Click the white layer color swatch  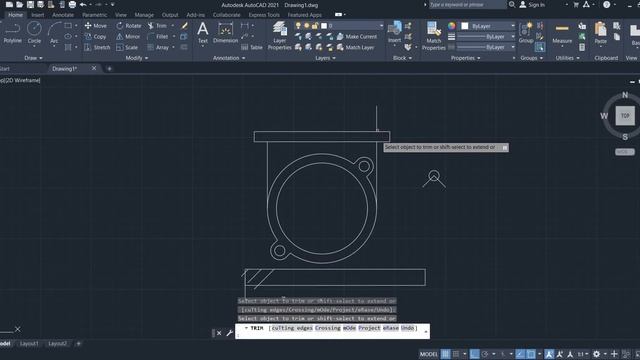324,26
